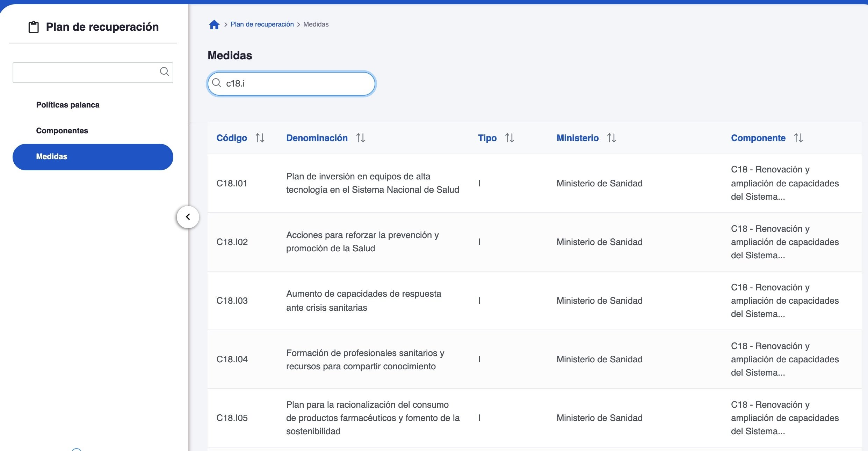The width and height of the screenshot is (868, 451).
Task: Click the Ministerio column header
Action: [577, 138]
